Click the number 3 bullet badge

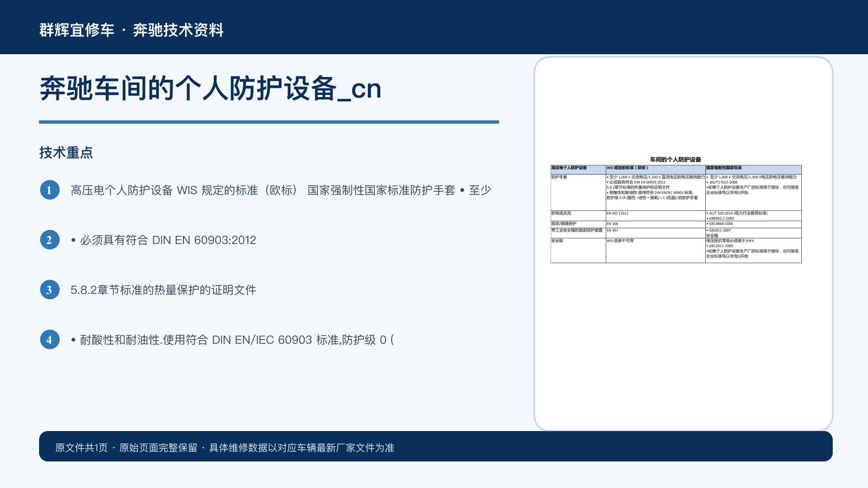(49, 290)
